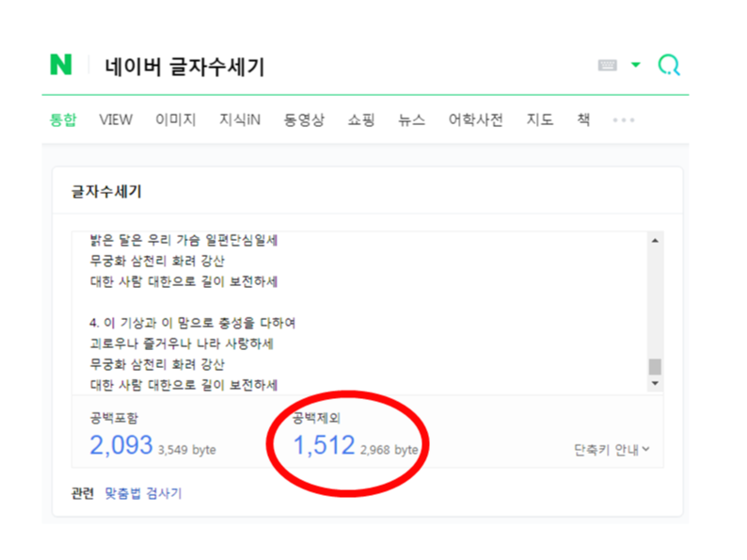Show more tabs via the ellipsis

pos(624,120)
